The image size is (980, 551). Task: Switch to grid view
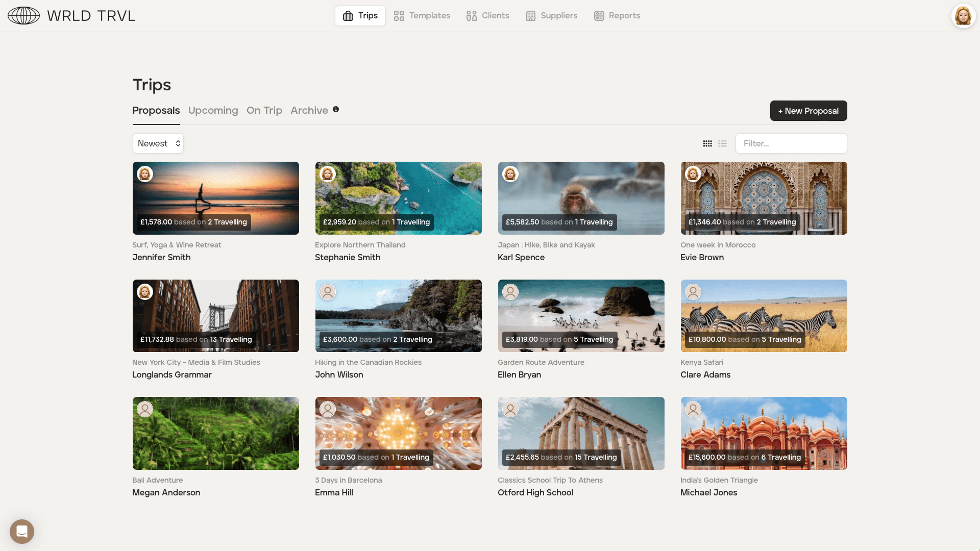click(707, 144)
